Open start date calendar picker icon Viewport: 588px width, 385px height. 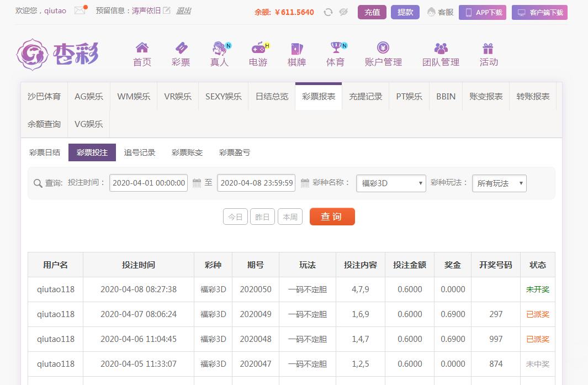197,183
